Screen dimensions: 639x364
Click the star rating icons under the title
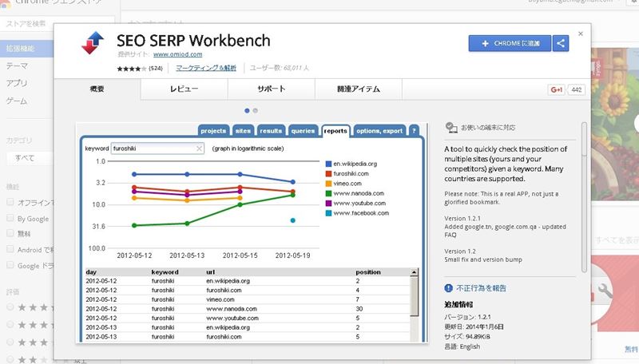(x=132, y=69)
